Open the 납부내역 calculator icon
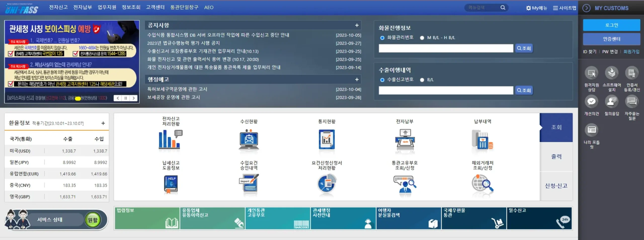The image size is (644, 240). pos(482,139)
